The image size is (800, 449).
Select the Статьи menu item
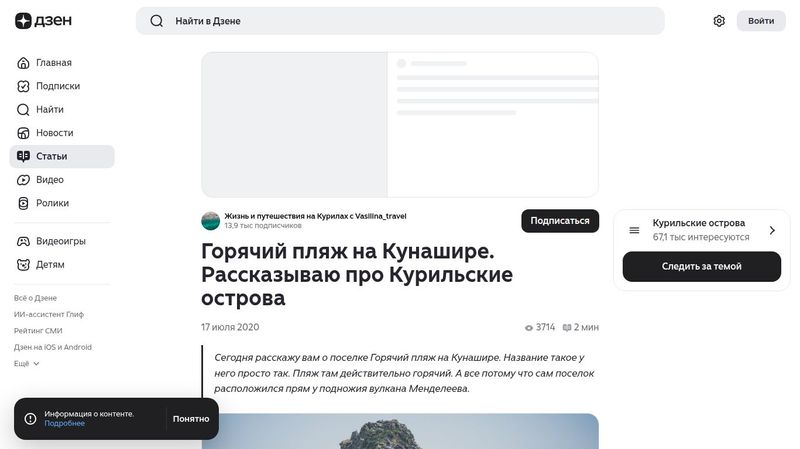62,156
